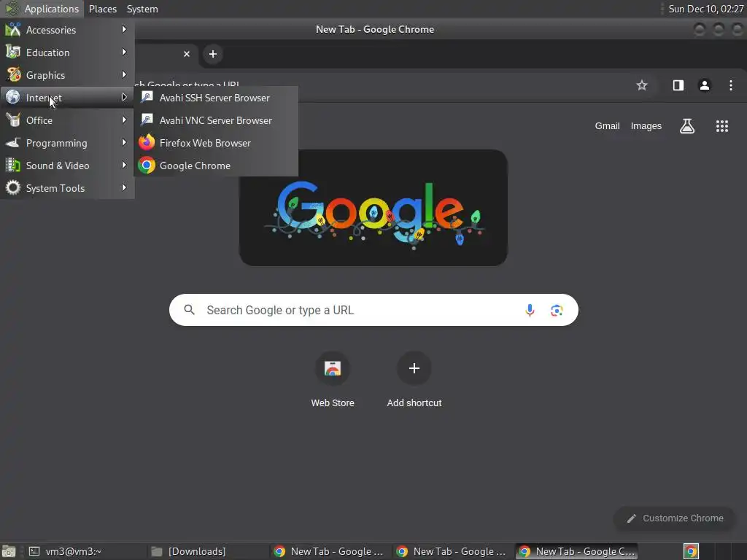Open Accessories submenu in Applications menu
Image resolution: width=747 pixels, height=560 pixels.
(x=67, y=30)
